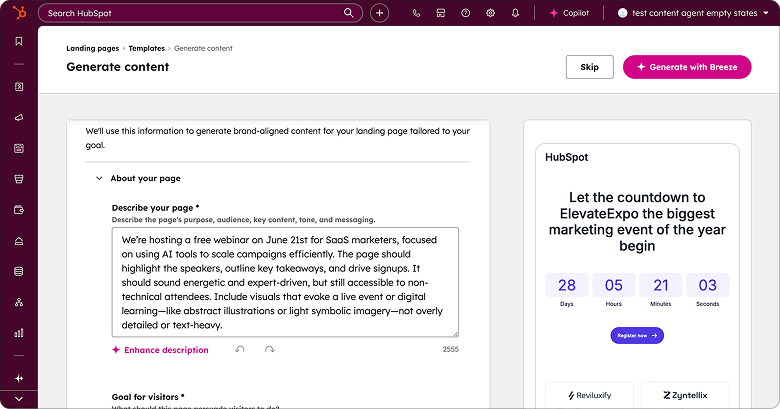Open the automation workflows icon in sidebar
This screenshot has height=409, width=780.
click(19, 302)
